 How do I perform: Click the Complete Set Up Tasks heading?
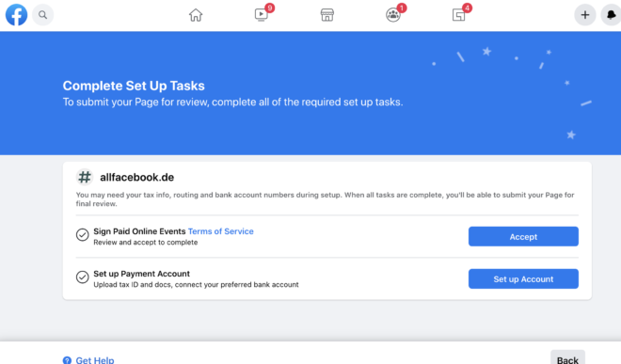click(134, 86)
